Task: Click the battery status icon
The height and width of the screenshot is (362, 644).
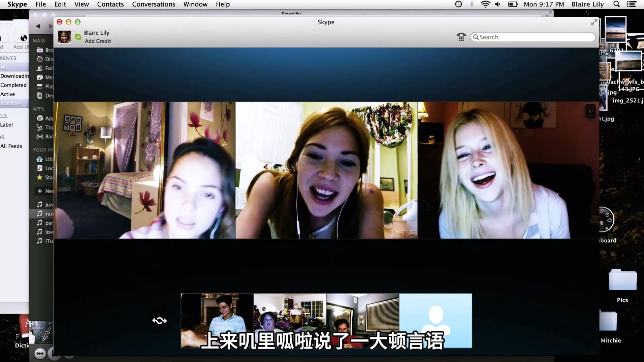Action: [x=513, y=4]
